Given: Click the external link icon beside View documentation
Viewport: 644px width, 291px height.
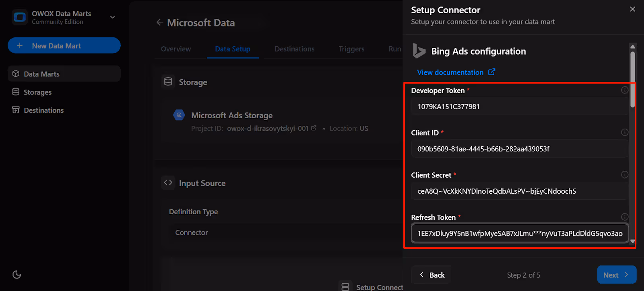Looking at the screenshot, I should coord(492,72).
